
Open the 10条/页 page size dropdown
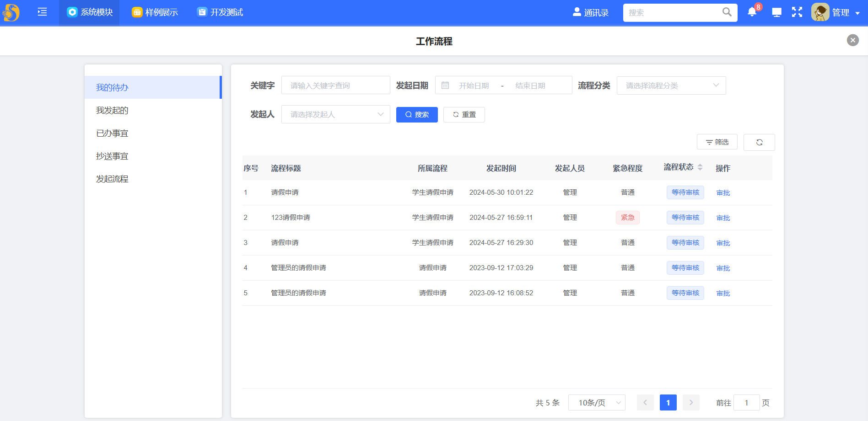click(x=597, y=403)
